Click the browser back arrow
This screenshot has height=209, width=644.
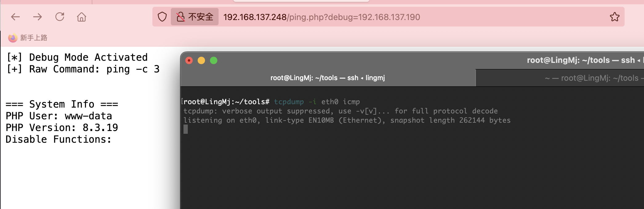tap(15, 17)
